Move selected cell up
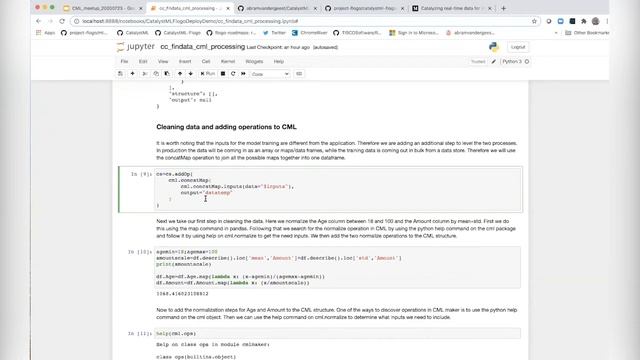Screen dimensions: 640x360 [x=180, y=74]
